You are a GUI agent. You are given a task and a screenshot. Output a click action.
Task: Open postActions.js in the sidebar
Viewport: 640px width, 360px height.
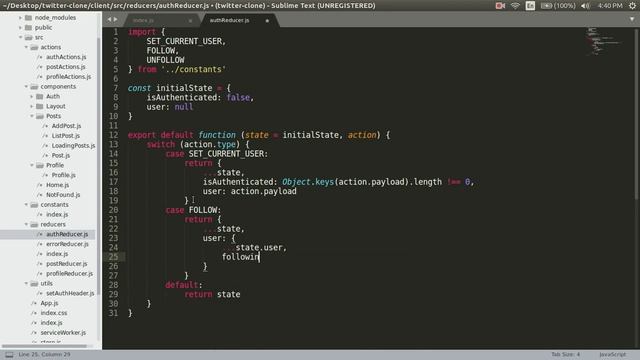(66, 67)
